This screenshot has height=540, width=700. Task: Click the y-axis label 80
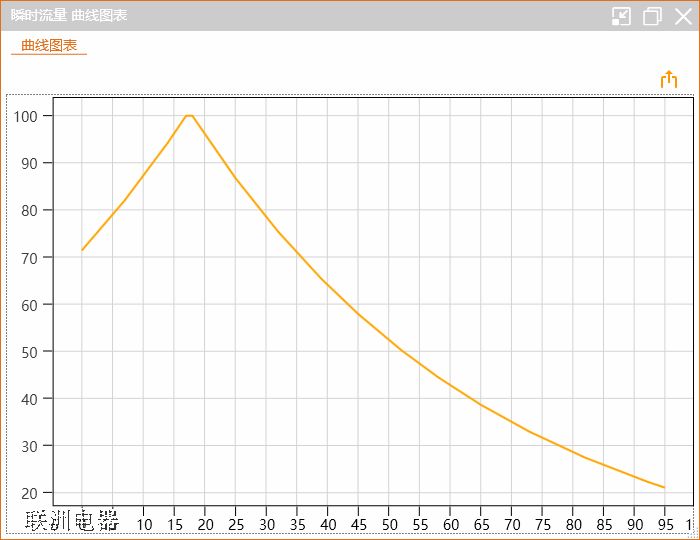30,210
